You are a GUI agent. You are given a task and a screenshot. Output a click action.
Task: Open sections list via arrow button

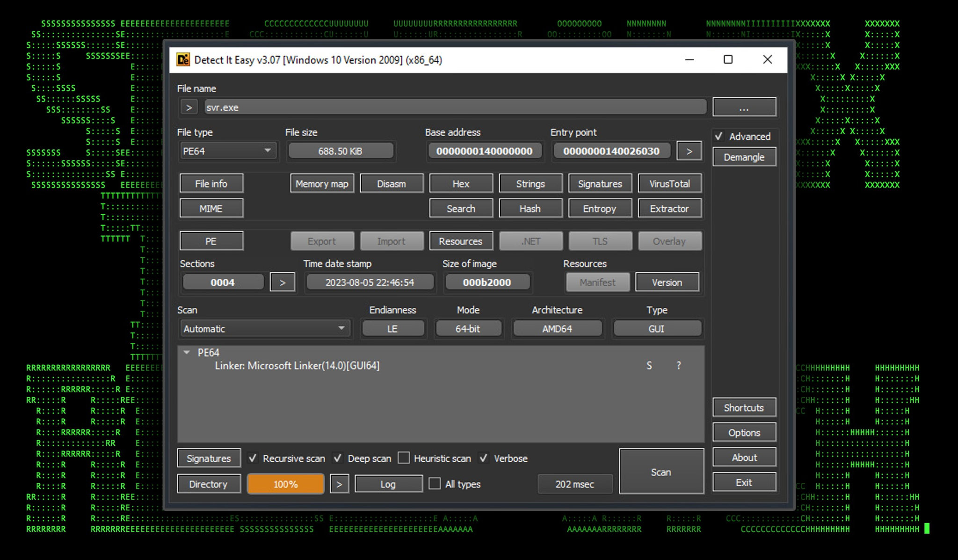coord(282,283)
